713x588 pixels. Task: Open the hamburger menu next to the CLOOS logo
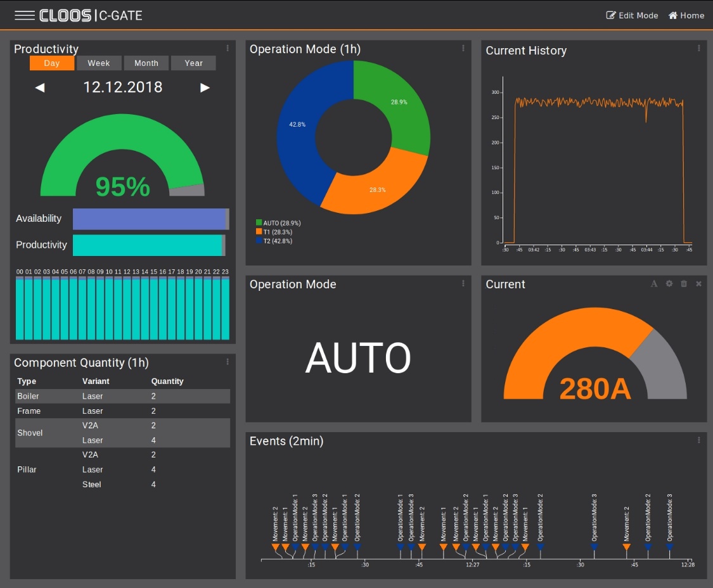click(24, 15)
